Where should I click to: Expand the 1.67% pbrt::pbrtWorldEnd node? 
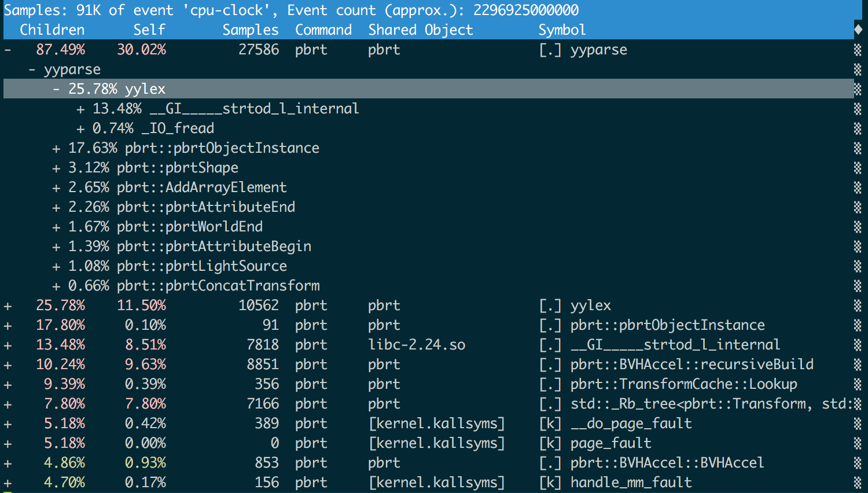coord(56,227)
